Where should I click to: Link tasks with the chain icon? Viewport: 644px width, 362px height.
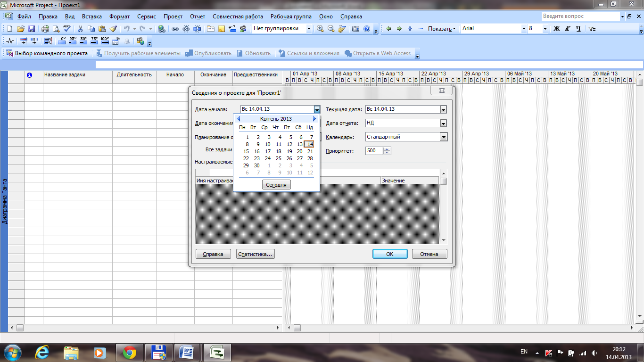pos(175,29)
